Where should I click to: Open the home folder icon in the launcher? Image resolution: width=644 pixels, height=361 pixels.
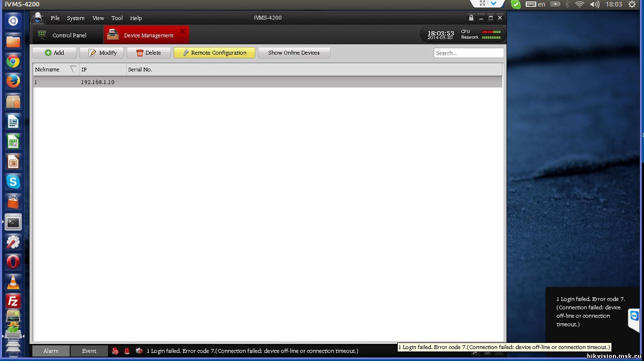(x=13, y=101)
